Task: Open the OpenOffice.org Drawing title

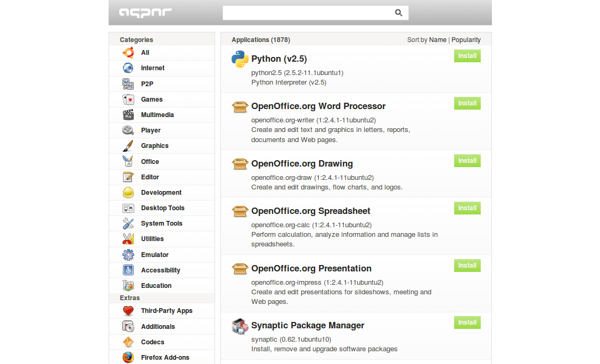Action: [x=302, y=164]
